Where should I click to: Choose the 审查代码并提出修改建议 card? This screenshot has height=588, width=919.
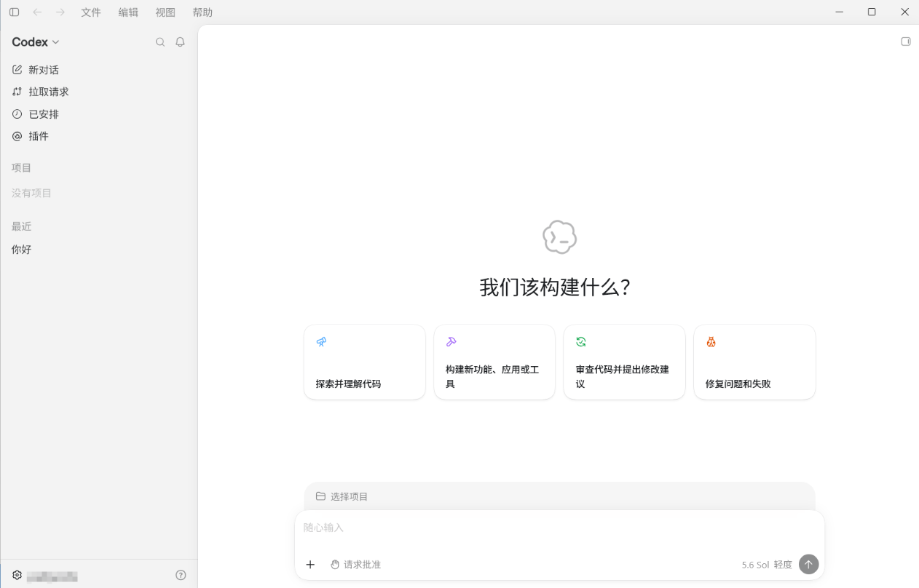(x=625, y=362)
